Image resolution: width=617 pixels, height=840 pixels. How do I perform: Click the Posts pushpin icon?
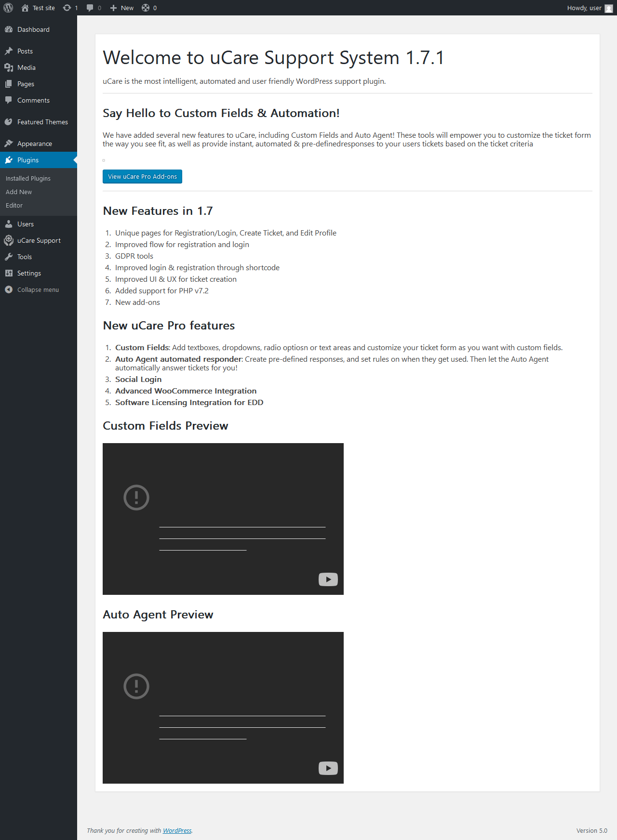tap(9, 51)
